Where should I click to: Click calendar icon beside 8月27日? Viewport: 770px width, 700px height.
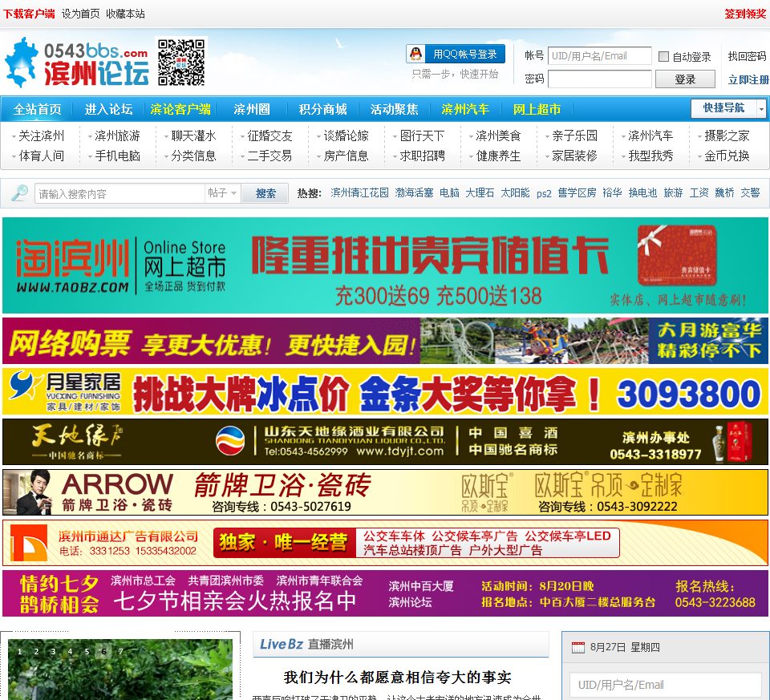click(x=578, y=647)
